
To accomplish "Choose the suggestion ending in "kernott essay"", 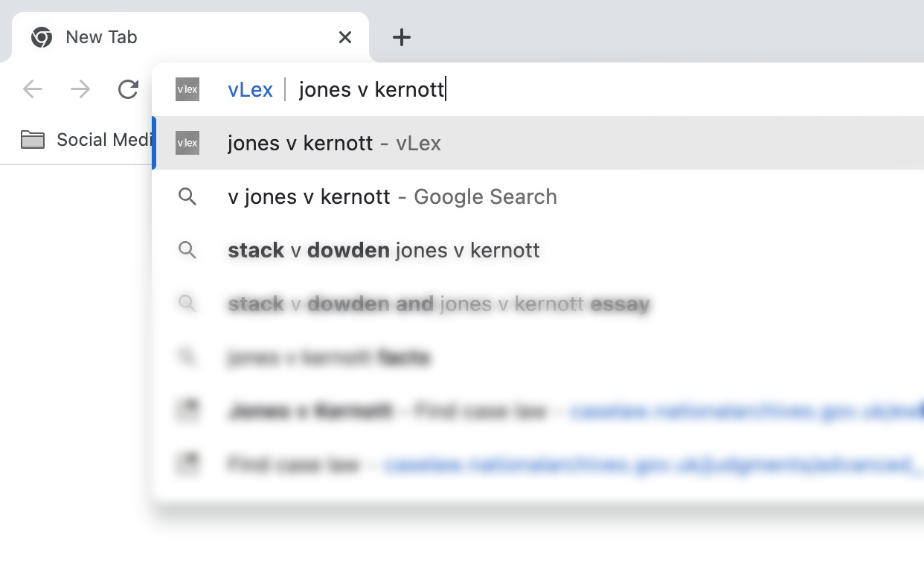I will (538, 304).
